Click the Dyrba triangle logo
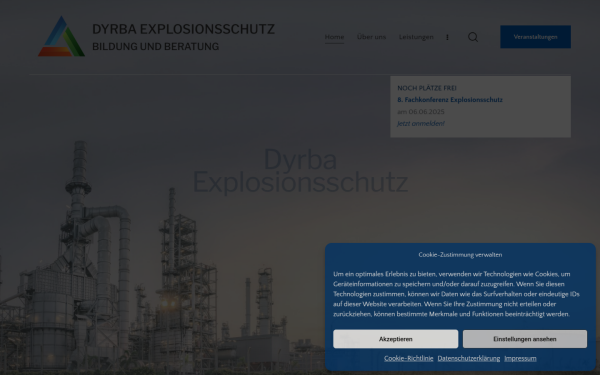600x375 pixels. pyautogui.click(x=61, y=36)
